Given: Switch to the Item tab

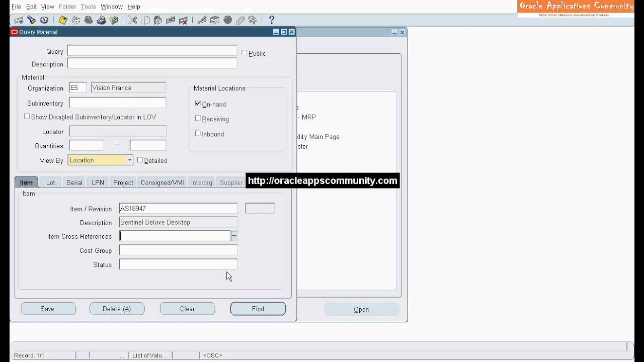Looking at the screenshot, I should click(x=26, y=183).
